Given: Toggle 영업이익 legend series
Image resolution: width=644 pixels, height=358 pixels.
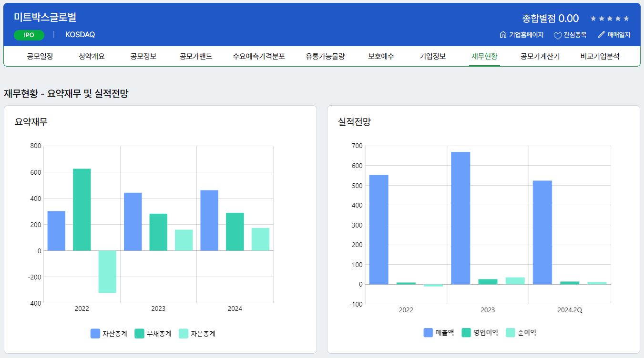Looking at the screenshot, I should coord(480,333).
